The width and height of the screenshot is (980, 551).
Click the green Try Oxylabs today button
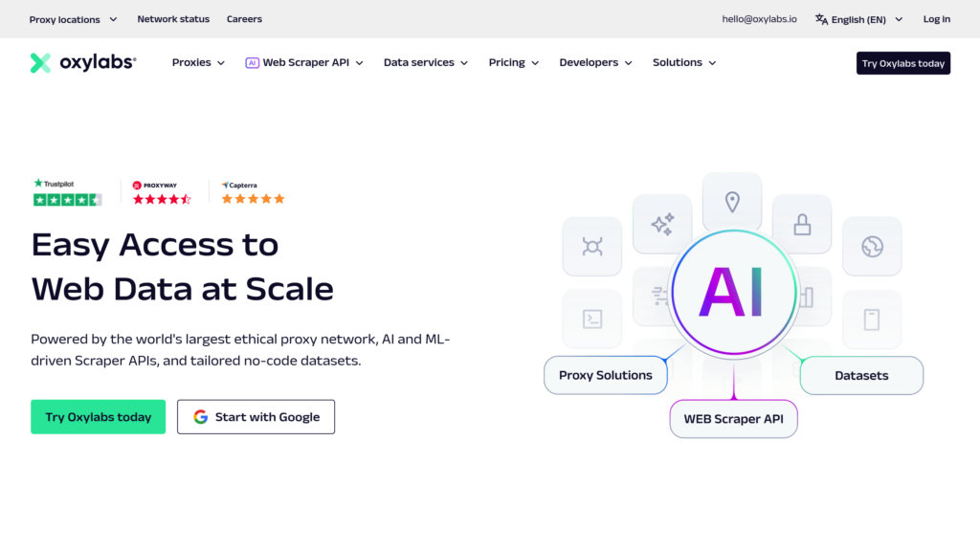coord(98,417)
